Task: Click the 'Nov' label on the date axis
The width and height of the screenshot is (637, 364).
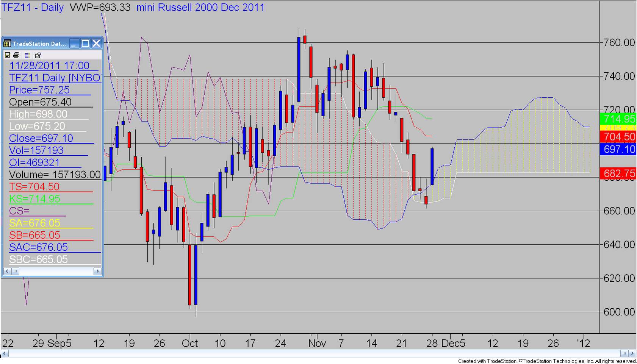Action: (x=317, y=344)
